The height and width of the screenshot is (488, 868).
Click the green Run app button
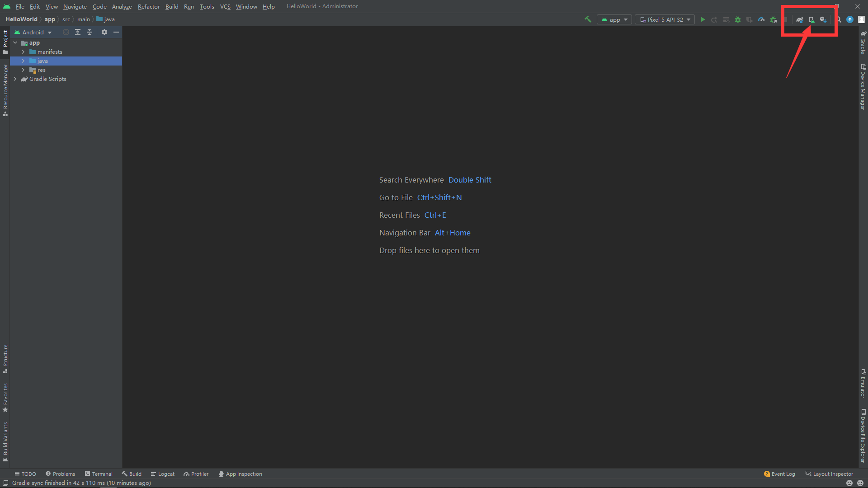(x=703, y=19)
